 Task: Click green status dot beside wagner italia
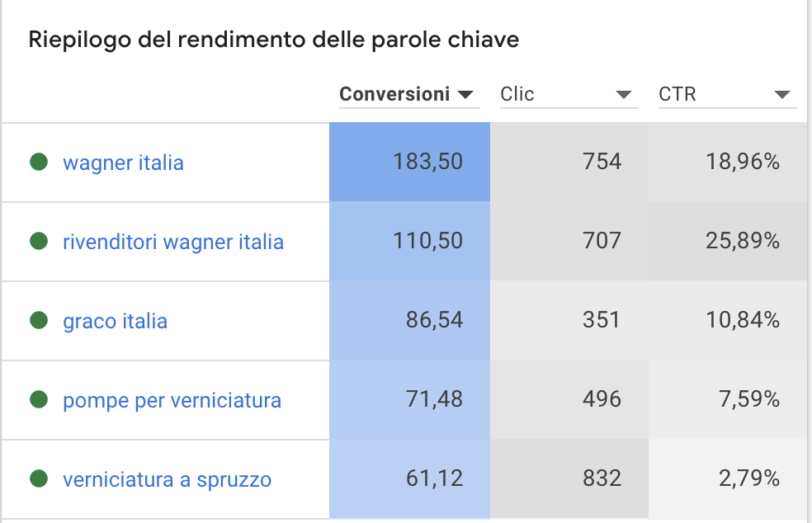(x=39, y=162)
